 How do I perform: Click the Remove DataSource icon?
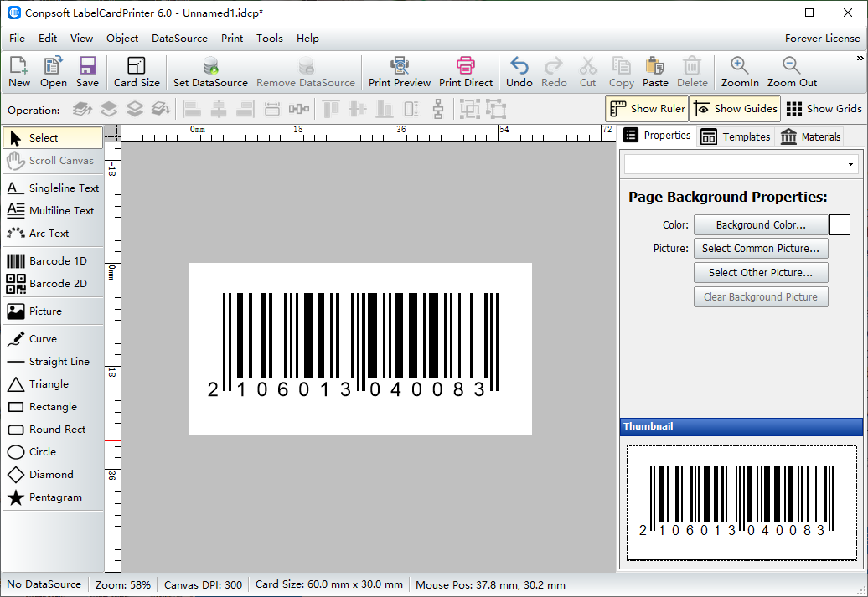306,72
